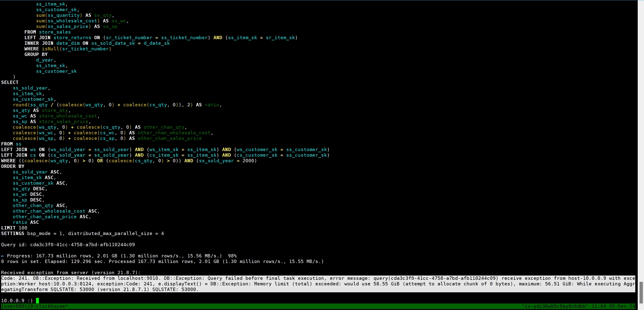The width and height of the screenshot is (644, 310).
Task: Click the LIMIT 100 line
Action: (x=14, y=228)
